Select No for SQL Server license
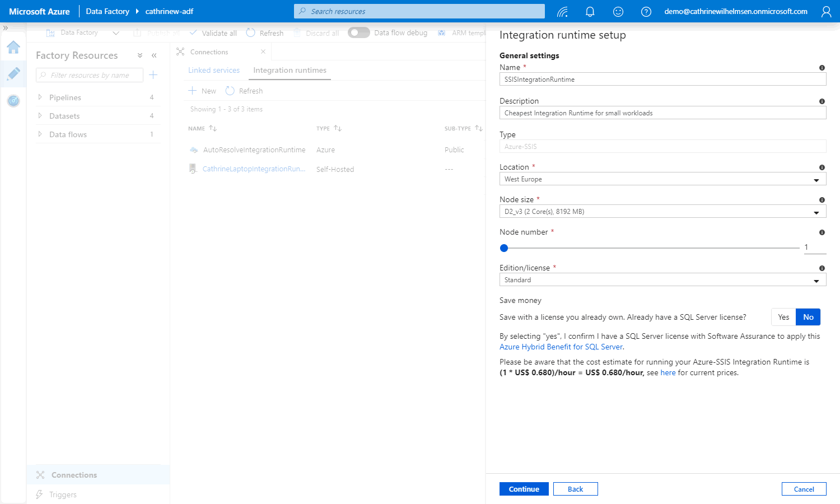The width and height of the screenshot is (840, 504). click(x=808, y=317)
